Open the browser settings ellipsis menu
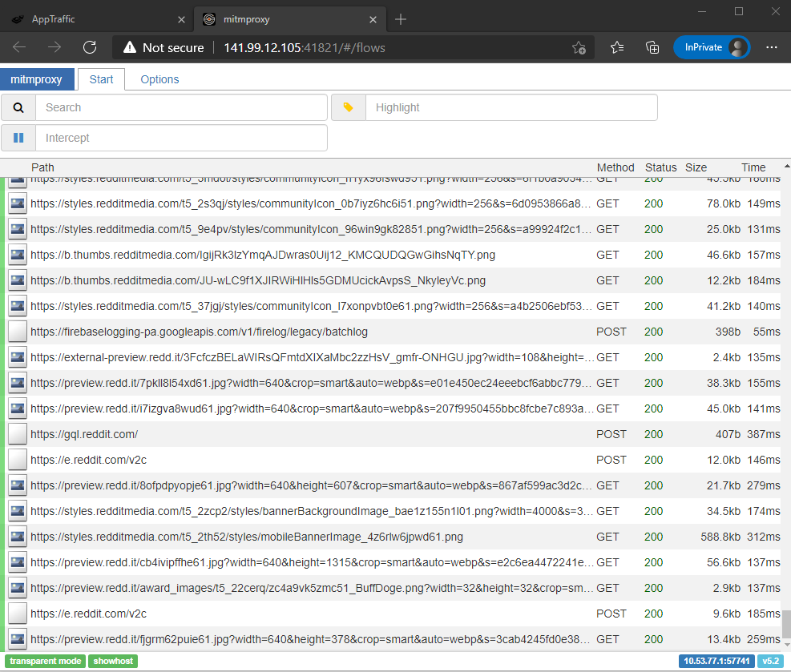Viewport: 791px width, 672px height. coord(771,47)
